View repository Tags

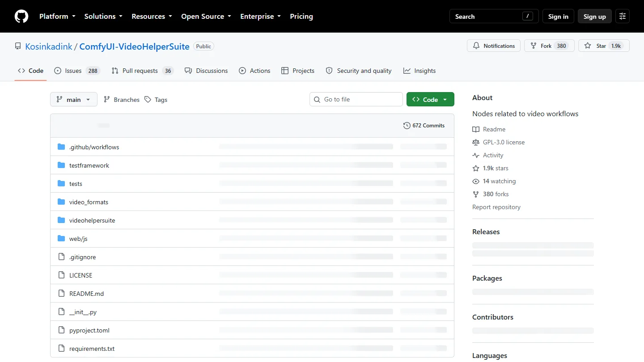156,100
